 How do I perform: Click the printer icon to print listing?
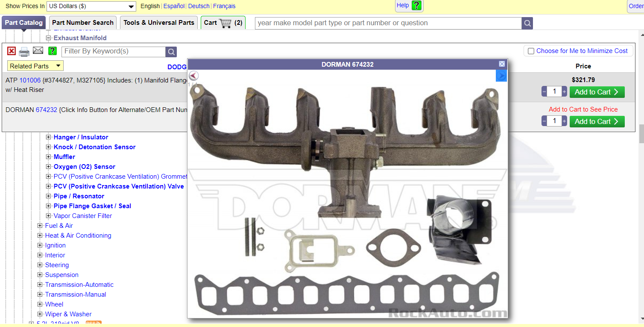[24, 52]
